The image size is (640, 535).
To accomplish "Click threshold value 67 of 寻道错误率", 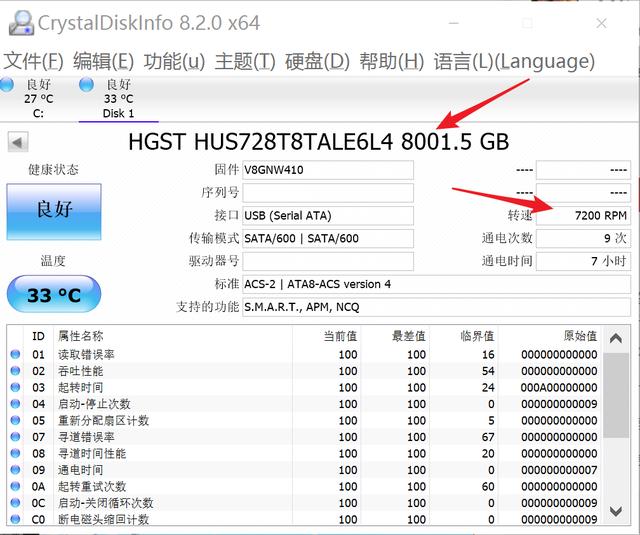I will (488, 437).
